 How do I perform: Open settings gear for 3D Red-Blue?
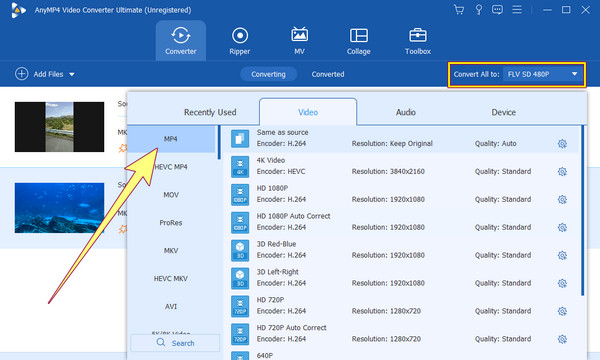562,256
